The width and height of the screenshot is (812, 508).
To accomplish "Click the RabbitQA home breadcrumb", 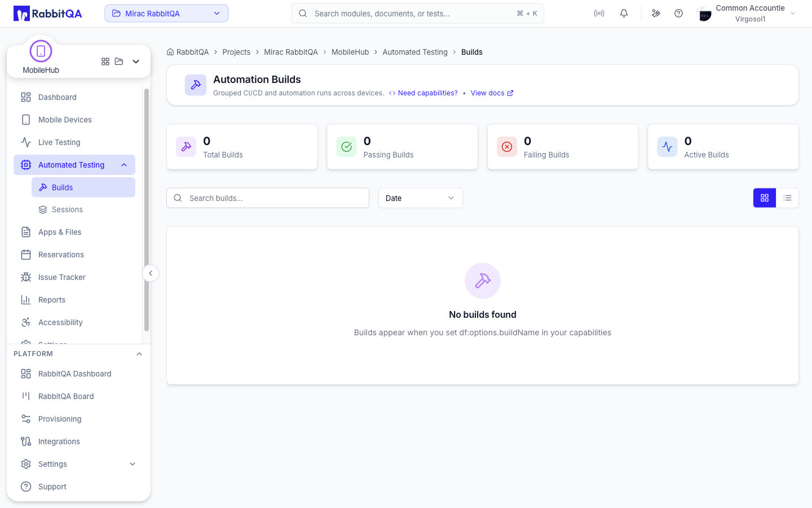I will (x=188, y=52).
